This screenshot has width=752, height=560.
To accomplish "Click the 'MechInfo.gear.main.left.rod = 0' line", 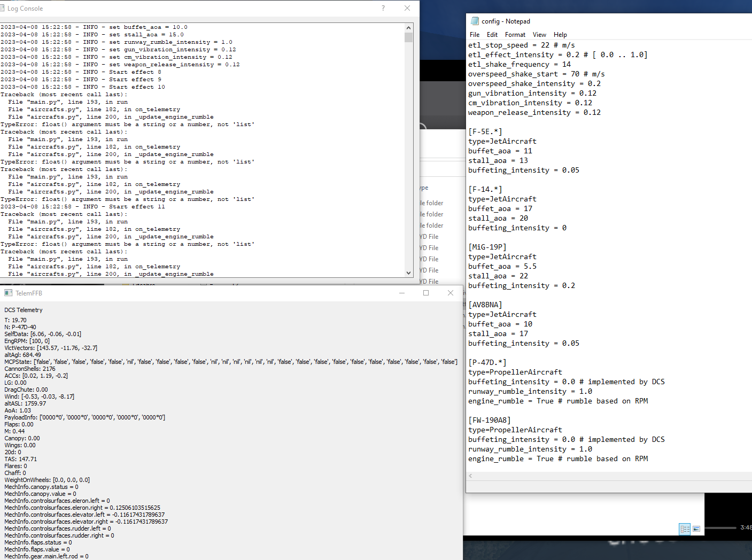I will tap(46, 556).
